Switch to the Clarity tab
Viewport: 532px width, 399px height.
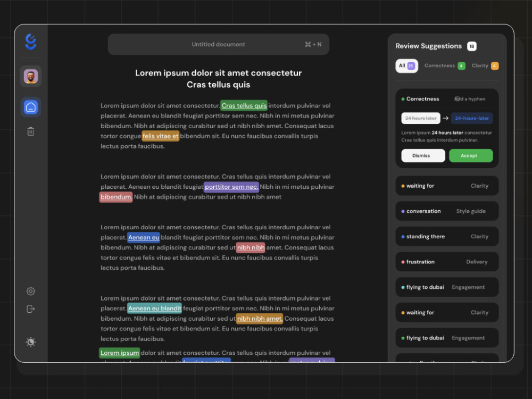[485, 66]
